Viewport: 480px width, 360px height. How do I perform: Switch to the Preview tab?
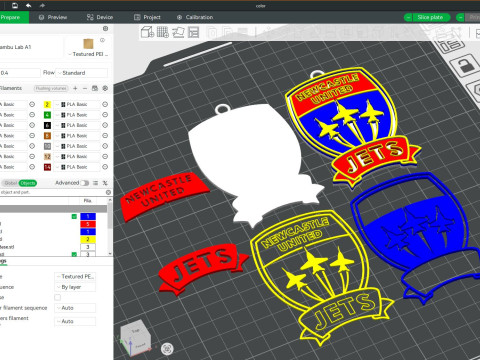click(53, 17)
